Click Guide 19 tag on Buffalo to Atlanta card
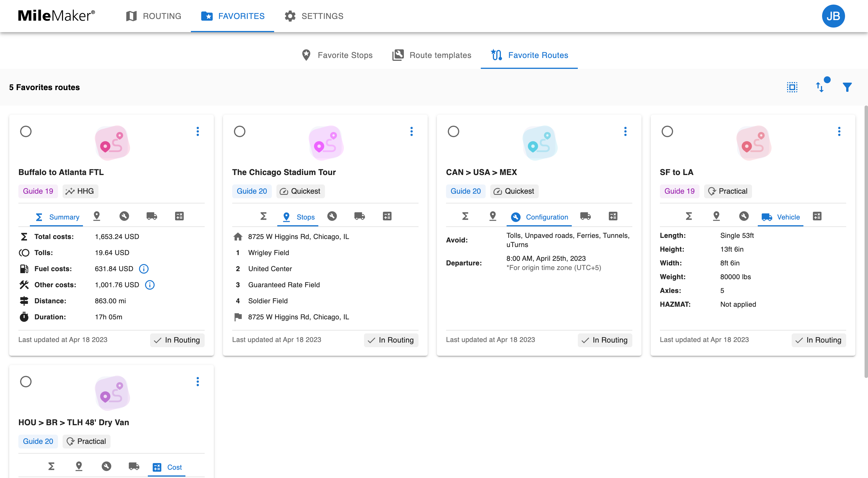Image resolution: width=868 pixels, height=478 pixels. coord(38,191)
